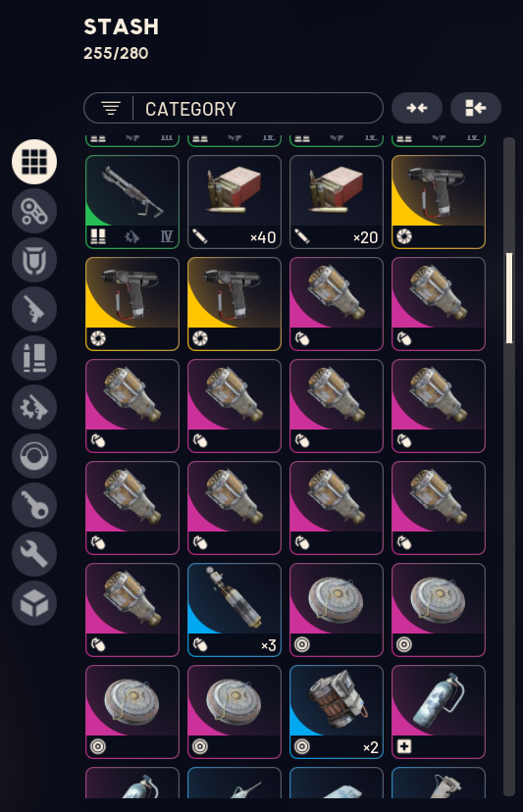
Task: Select the shield category icon in sidebar
Action: point(34,260)
